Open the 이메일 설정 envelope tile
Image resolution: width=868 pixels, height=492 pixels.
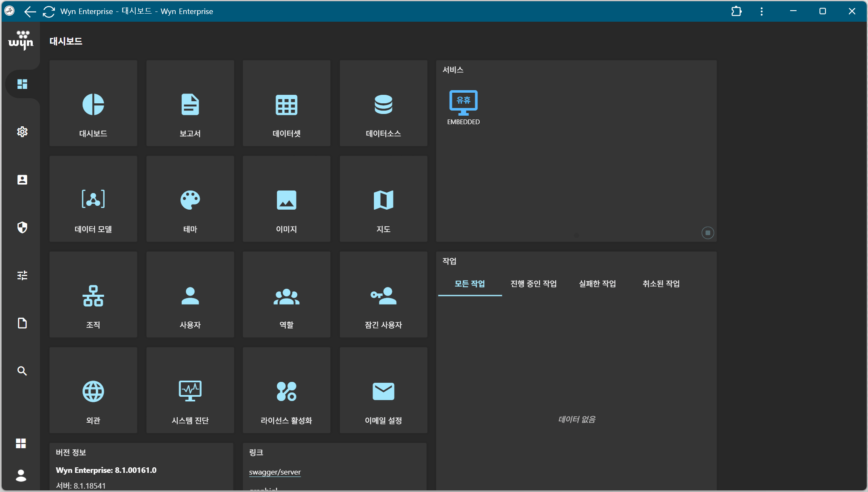383,390
